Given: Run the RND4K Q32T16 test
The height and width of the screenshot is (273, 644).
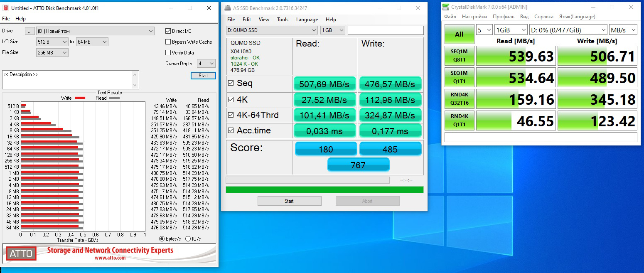Looking at the screenshot, I should click(x=459, y=99).
